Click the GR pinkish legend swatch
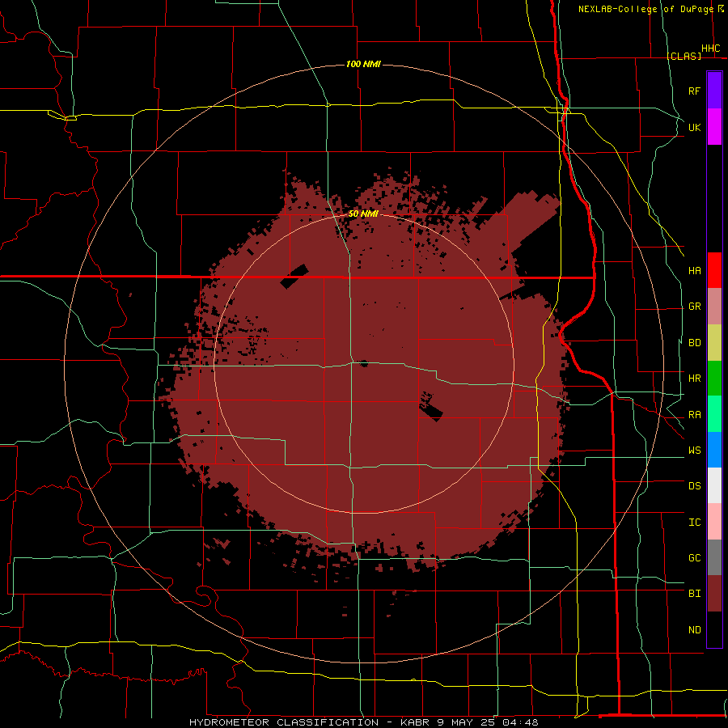 click(714, 307)
